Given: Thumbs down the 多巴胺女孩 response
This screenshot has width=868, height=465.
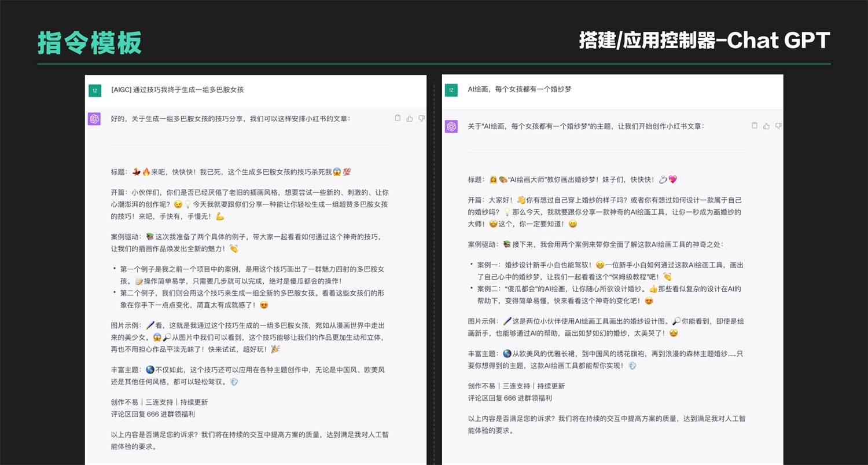Looking at the screenshot, I should [x=421, y=118].
